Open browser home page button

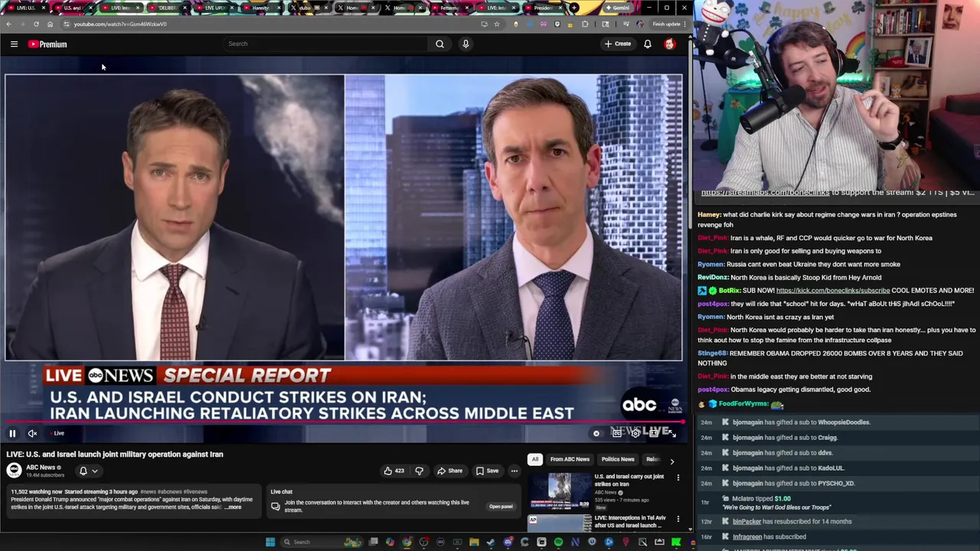50,24
